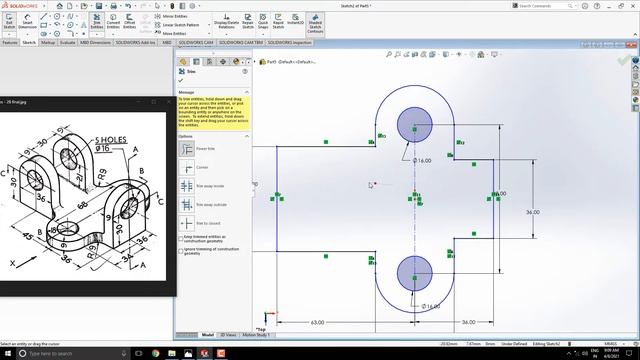The image size is (640, 360).
Task: Select the Power trim option
Action: click(187, 149)
